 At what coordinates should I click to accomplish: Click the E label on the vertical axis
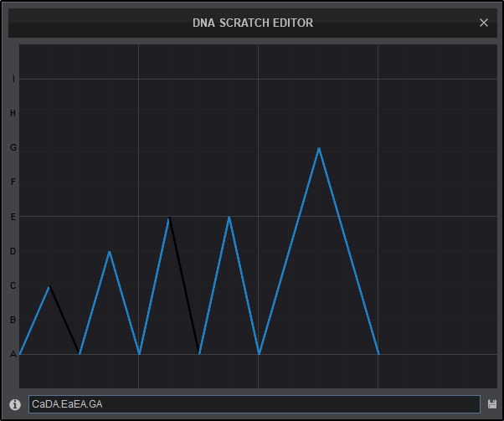point(13,217)
